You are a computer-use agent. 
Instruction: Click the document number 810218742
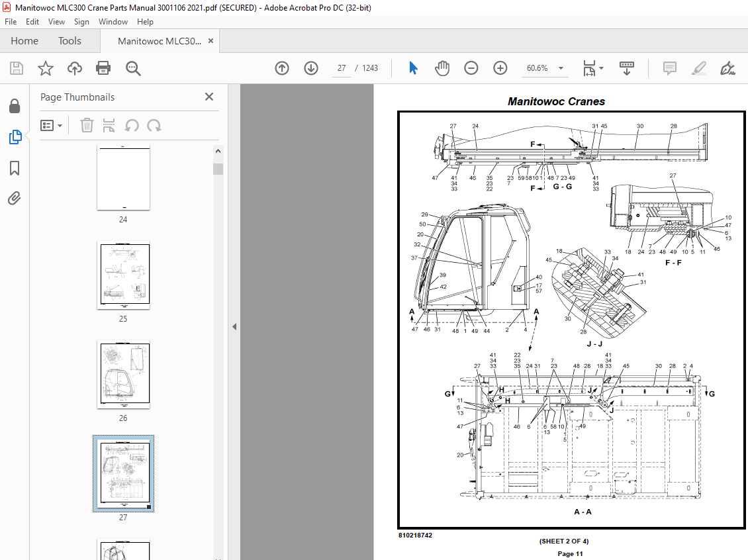(x=415, y=536)
